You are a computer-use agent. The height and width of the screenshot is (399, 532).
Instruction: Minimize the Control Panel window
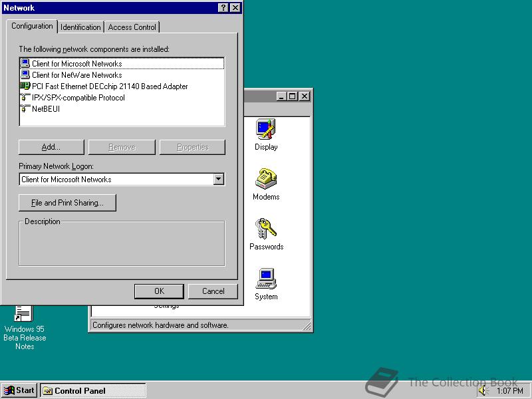(281, 96)
